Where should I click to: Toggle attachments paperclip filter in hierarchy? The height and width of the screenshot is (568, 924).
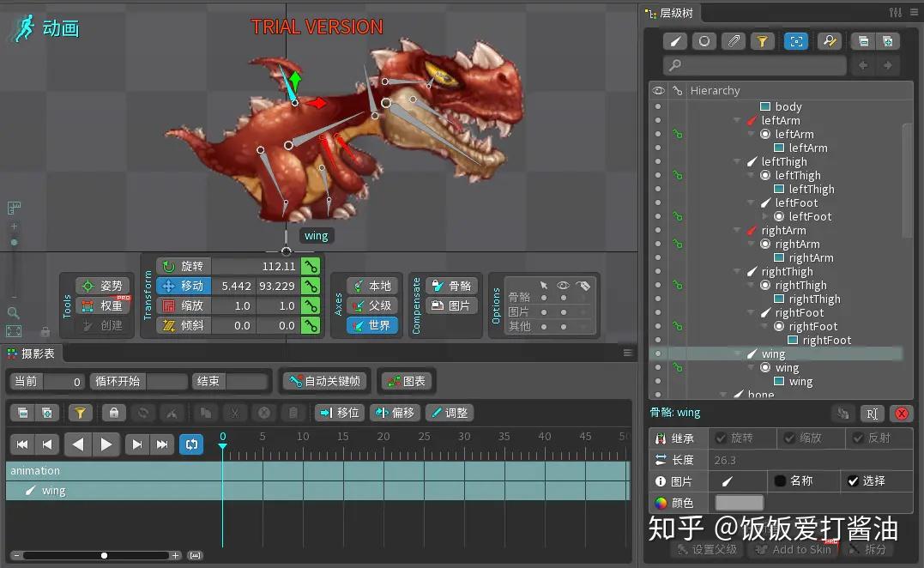click(x=734, y=41)
